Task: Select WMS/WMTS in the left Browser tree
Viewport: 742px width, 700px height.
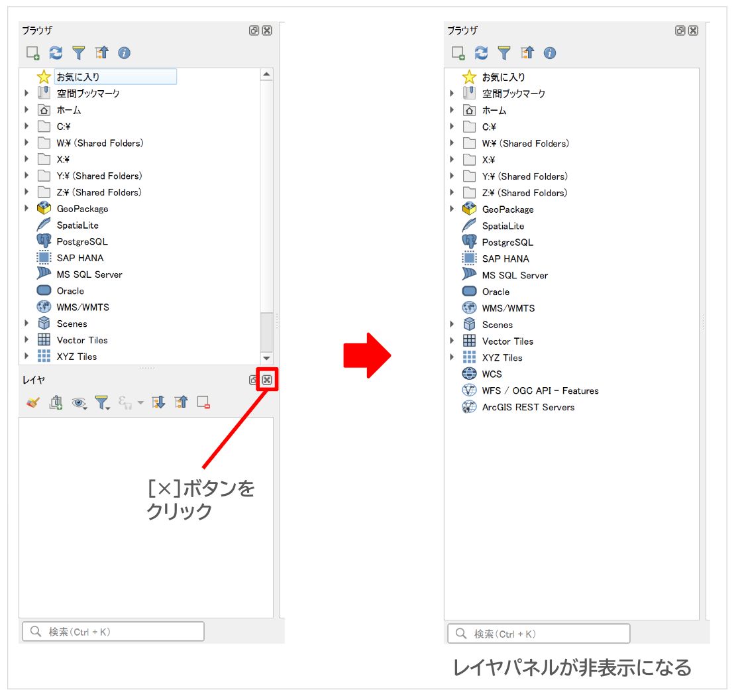Action: click(x=83, y=308)
